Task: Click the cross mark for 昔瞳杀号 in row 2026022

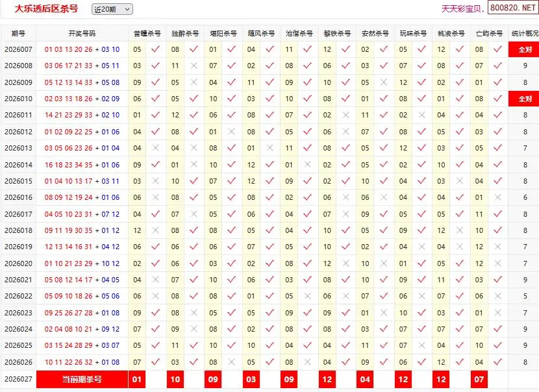Action: click(x=155, y=296)
